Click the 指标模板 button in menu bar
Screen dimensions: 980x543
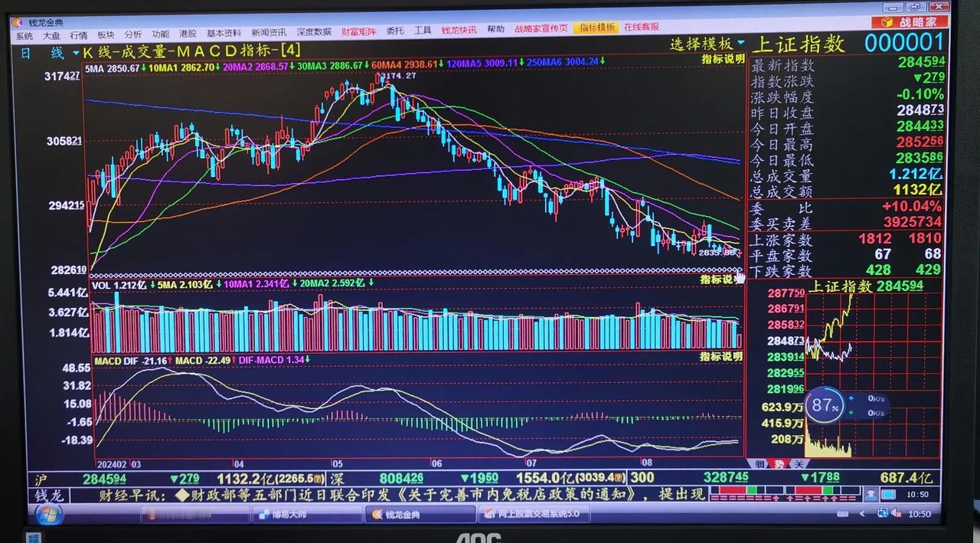point(596,28)
